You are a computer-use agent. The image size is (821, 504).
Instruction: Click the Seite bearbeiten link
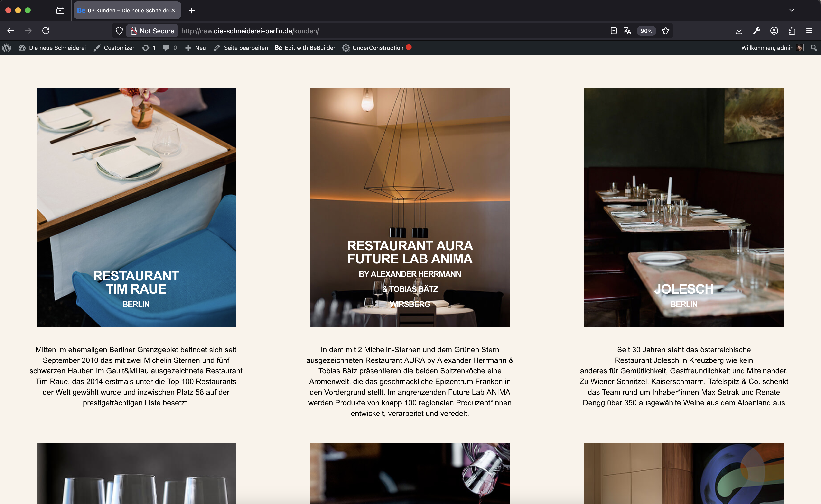tap(241, 48)
